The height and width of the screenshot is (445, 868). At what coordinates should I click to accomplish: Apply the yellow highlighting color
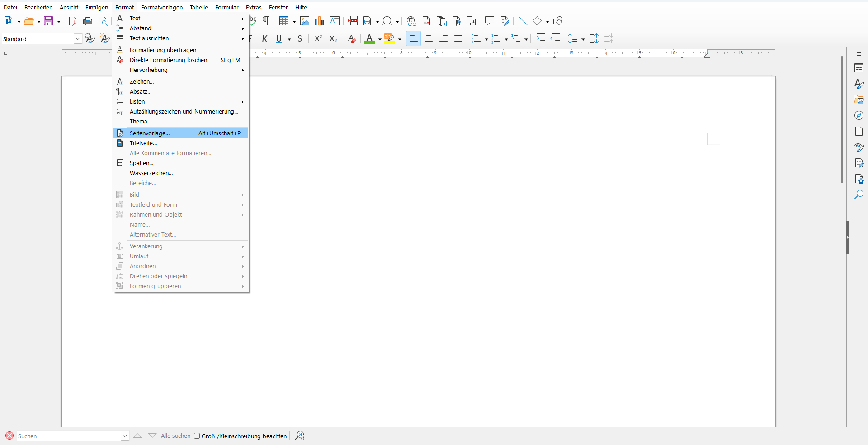tap(389, 39)
